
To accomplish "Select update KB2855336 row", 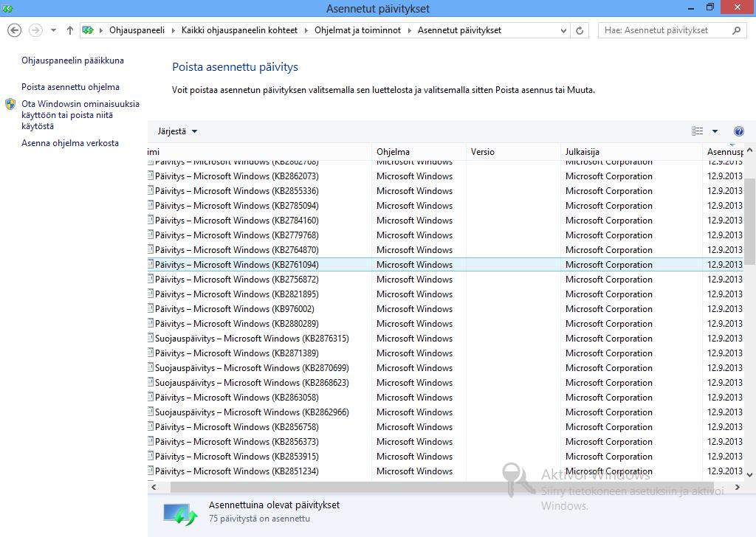I will [x=445, y=191].
